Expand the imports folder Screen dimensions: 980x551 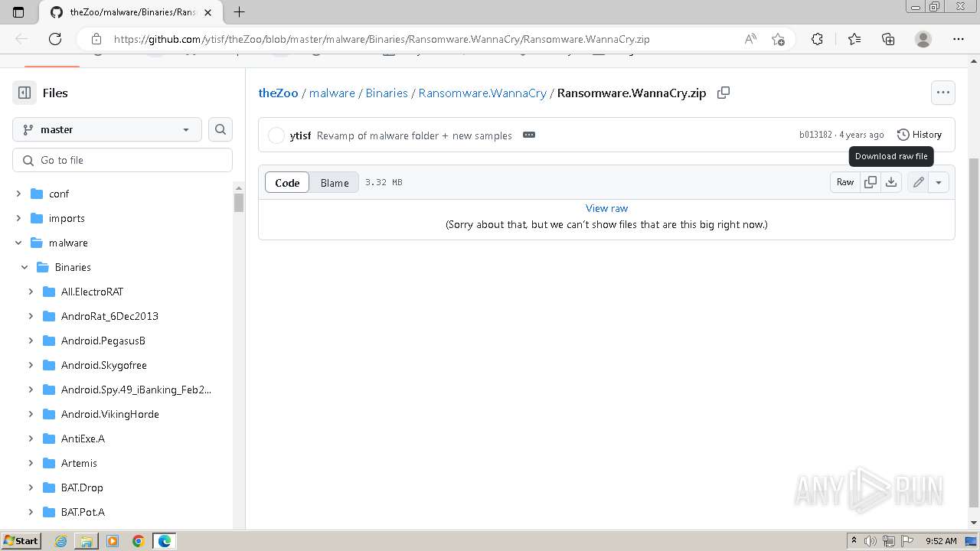[x=18, y=218]
